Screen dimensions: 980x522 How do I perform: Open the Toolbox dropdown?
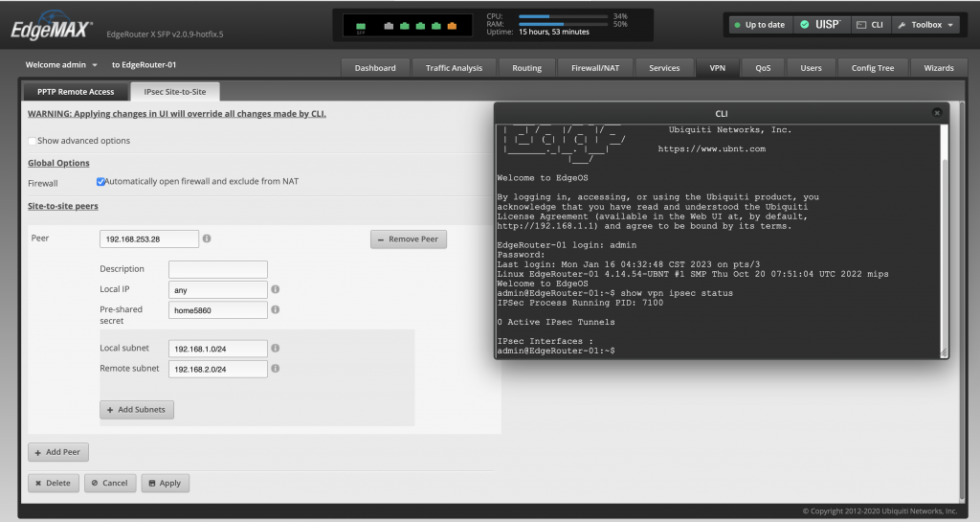[x=925, y=24]
